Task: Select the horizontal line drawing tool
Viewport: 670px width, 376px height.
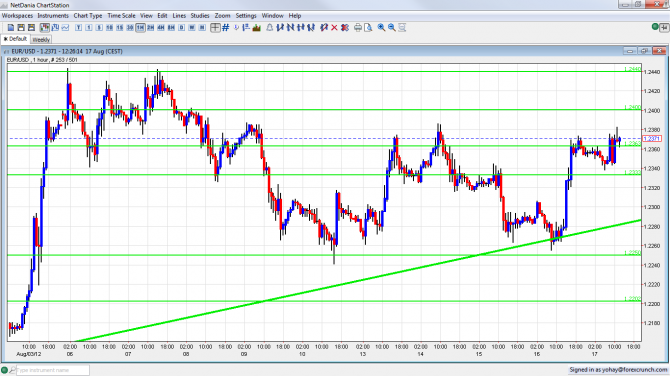Action: coord(301,27)
